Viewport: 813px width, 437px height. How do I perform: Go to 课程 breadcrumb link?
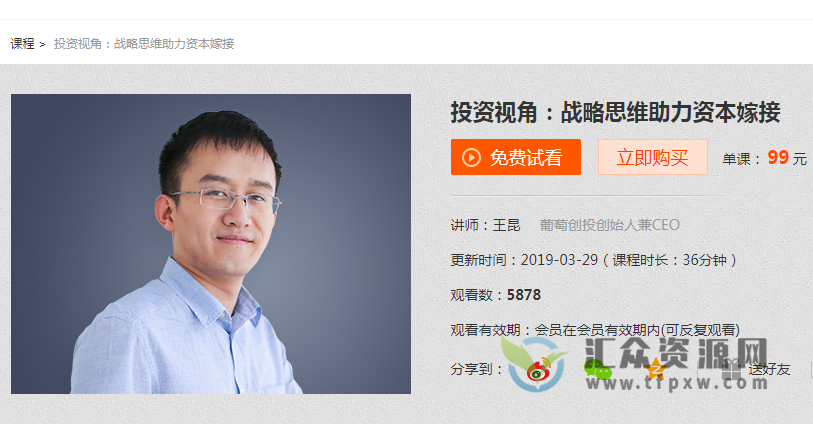pyautogui.click(x=22, y=44)
